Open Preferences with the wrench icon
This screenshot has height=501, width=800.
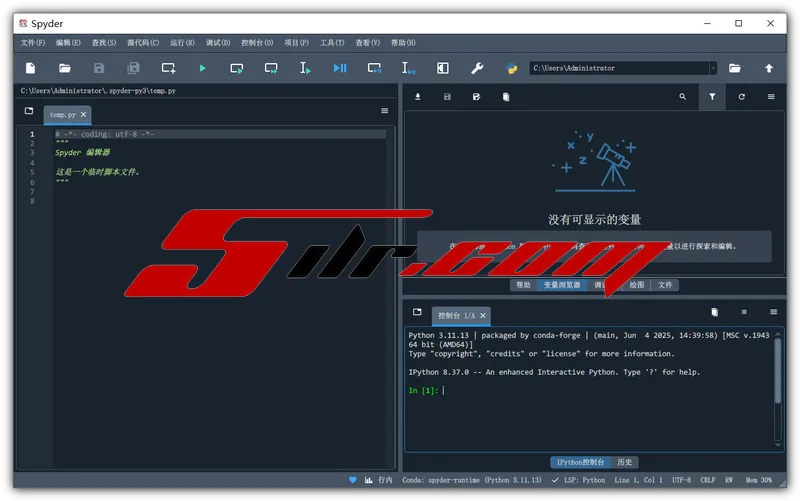coord(477,68)
